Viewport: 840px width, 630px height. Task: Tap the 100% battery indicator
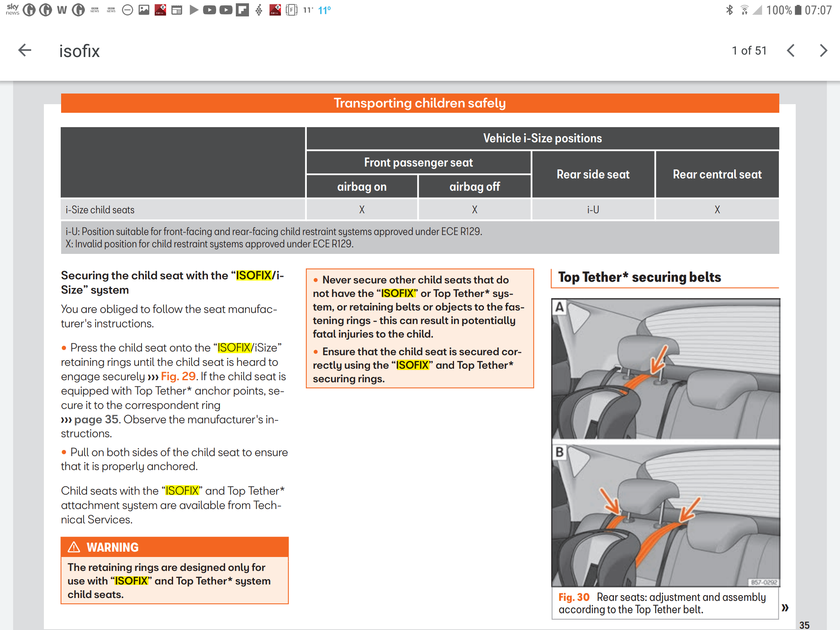(x=783, y=10)
